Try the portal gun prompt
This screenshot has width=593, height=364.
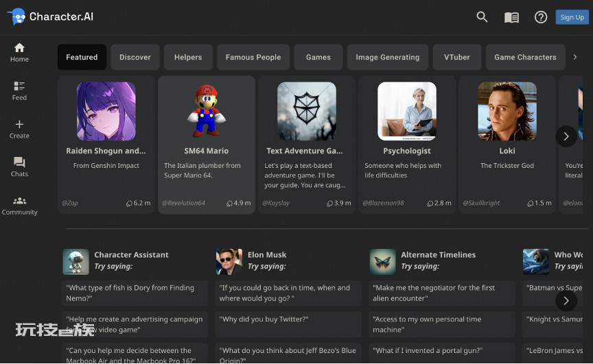(442, 354)
